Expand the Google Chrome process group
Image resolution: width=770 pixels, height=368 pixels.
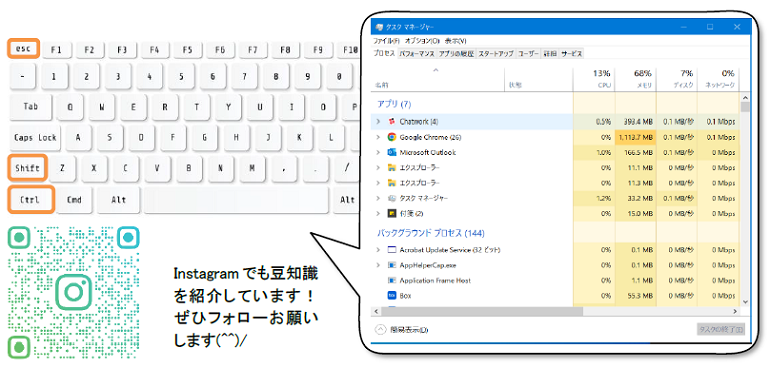tap(378, 137)
